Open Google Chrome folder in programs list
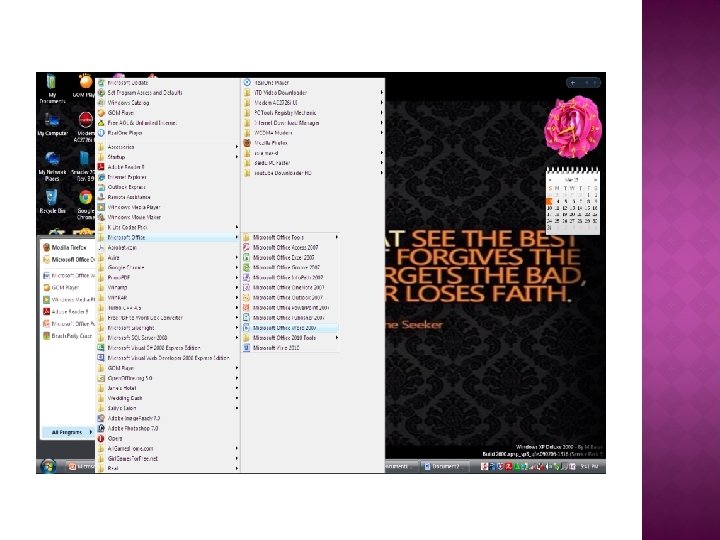 point(168,267)
